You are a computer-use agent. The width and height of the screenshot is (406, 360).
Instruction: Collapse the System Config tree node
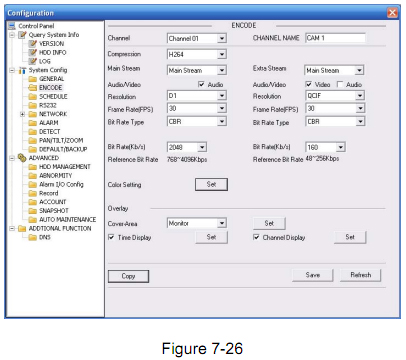[12, 70]
